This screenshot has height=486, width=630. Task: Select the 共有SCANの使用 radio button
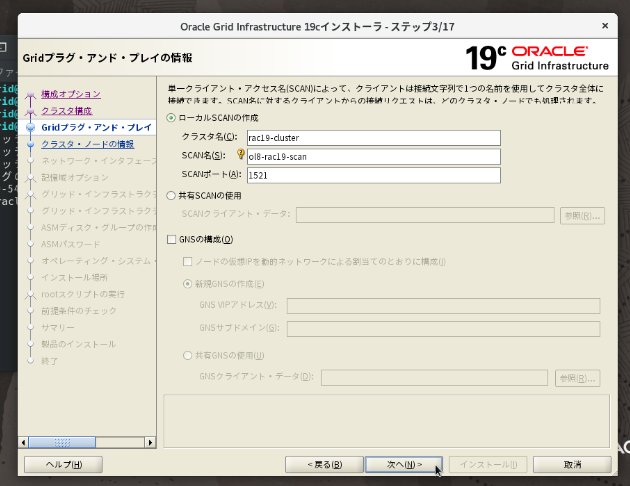click(x=171, y=196)
